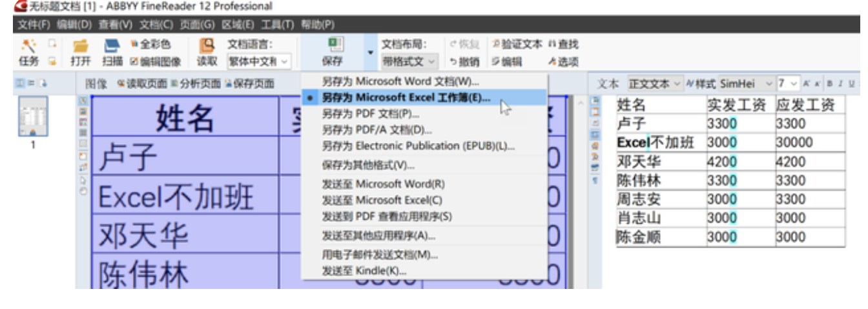The width and height of the screenshot is (868, 309).
Task: Open the SimHei font dropdown
Action: [746, 84]
